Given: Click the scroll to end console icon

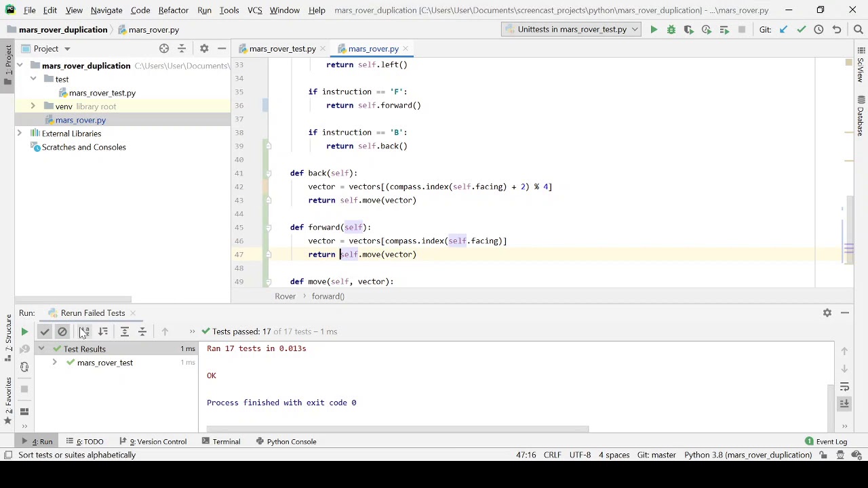Looking at the screenshot, I should [x=844, y=404].
